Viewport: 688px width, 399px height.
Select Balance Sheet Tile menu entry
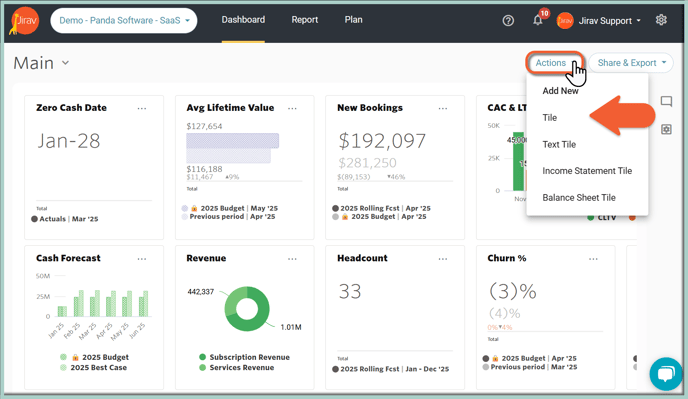[x=579, y=198]
